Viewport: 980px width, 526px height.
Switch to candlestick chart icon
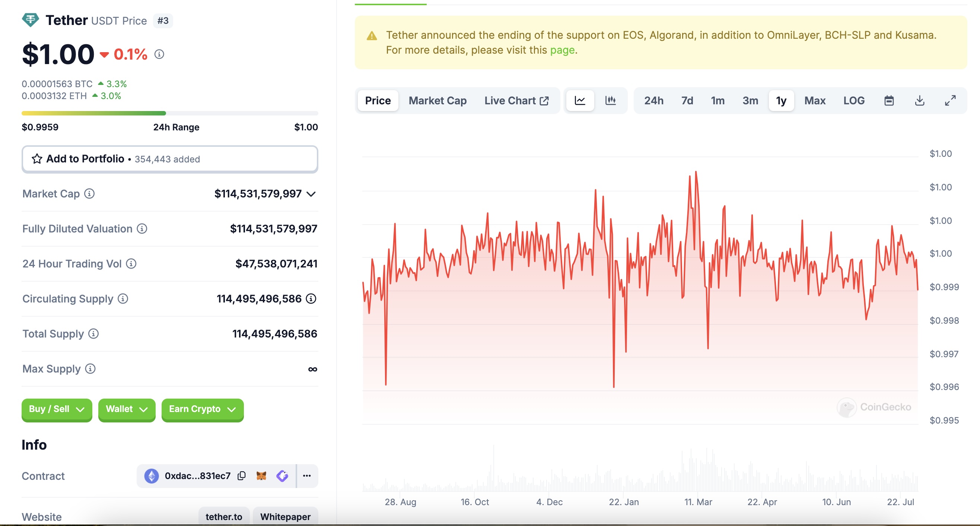click(x=610, y=101)
